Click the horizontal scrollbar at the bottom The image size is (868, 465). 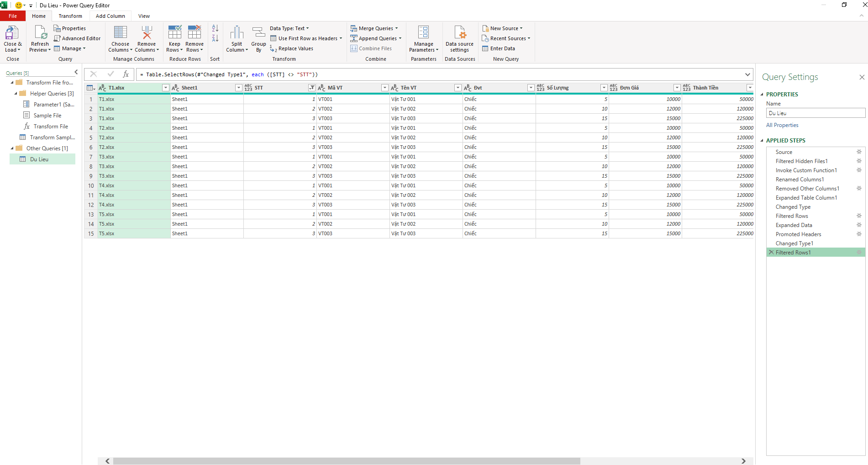click(346, 461)
